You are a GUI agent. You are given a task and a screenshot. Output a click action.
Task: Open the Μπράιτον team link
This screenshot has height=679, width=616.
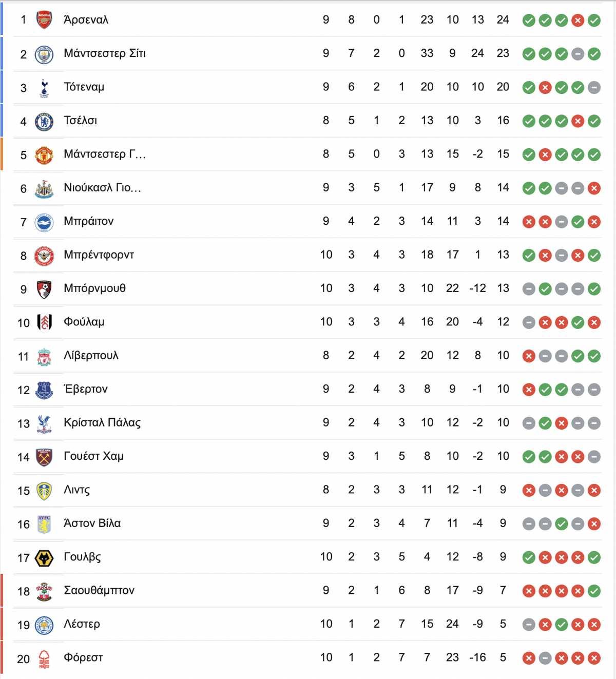coord(88,221)
